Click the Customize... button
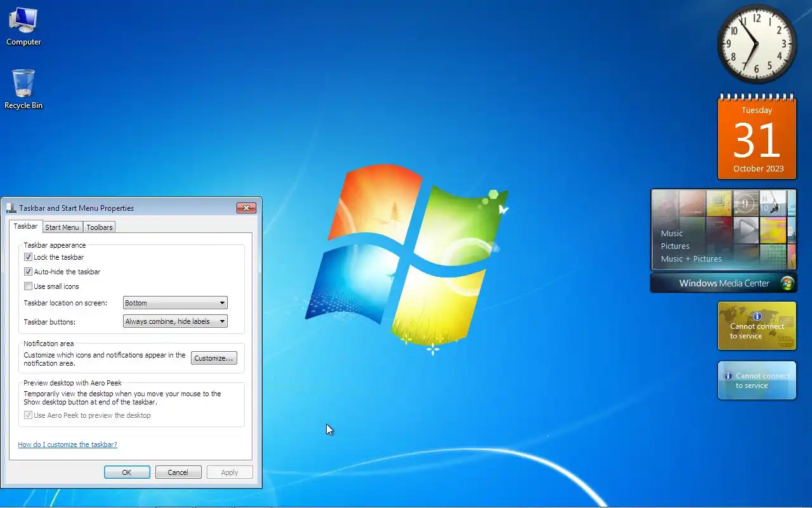 pos(214,358)
